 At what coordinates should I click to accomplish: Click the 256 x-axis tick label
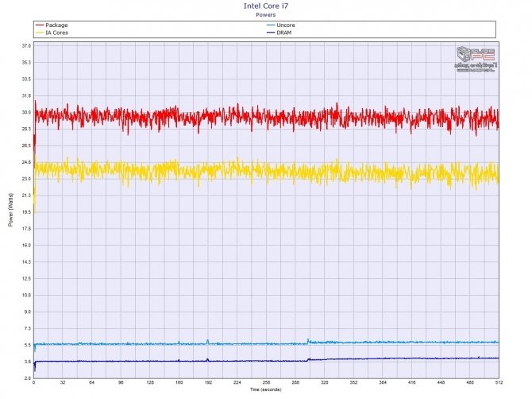[266, 382]
